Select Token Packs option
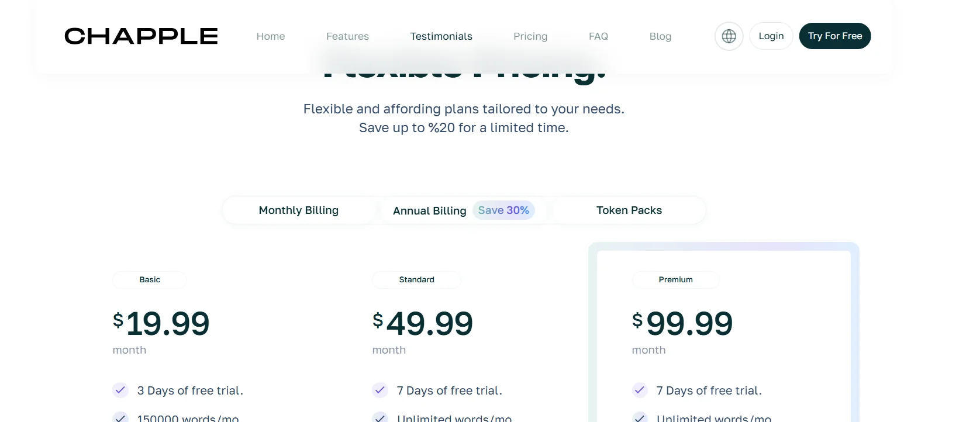The image size is (980, 422). 629,210
